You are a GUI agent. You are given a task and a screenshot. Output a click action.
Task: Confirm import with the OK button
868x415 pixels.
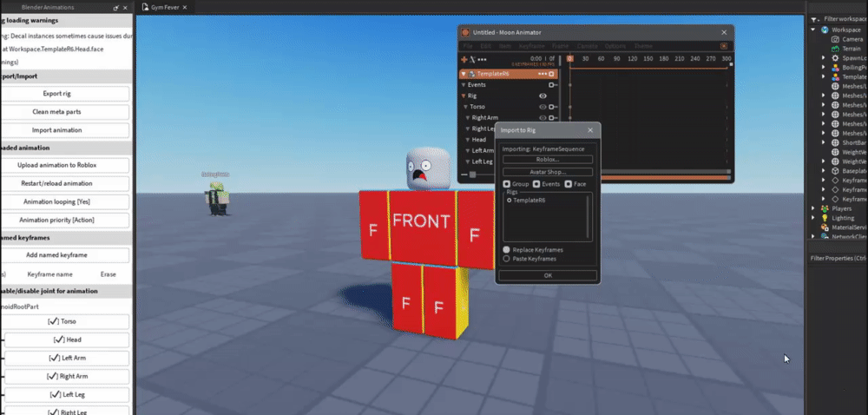[x=548, y=275]
